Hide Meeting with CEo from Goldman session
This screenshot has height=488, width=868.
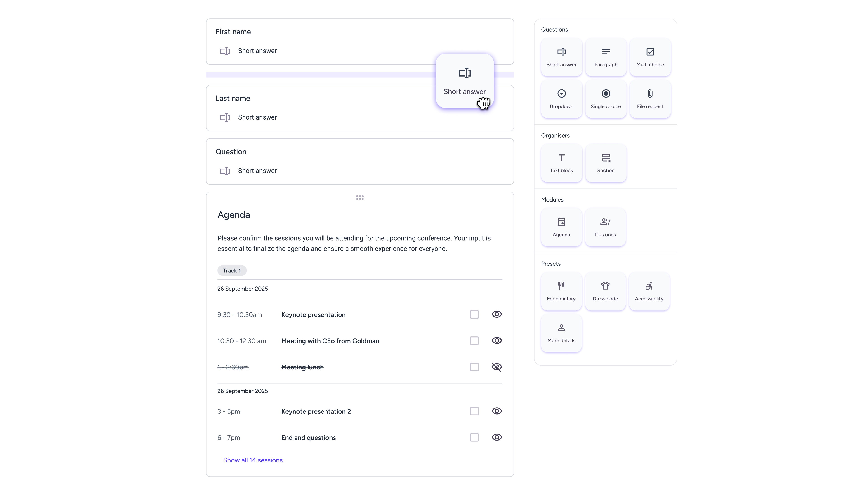click(x=497, y=340)
